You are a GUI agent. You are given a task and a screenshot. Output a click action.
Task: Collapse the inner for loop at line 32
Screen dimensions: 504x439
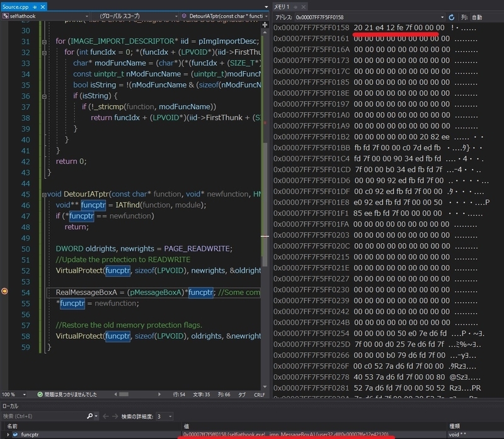44,53
